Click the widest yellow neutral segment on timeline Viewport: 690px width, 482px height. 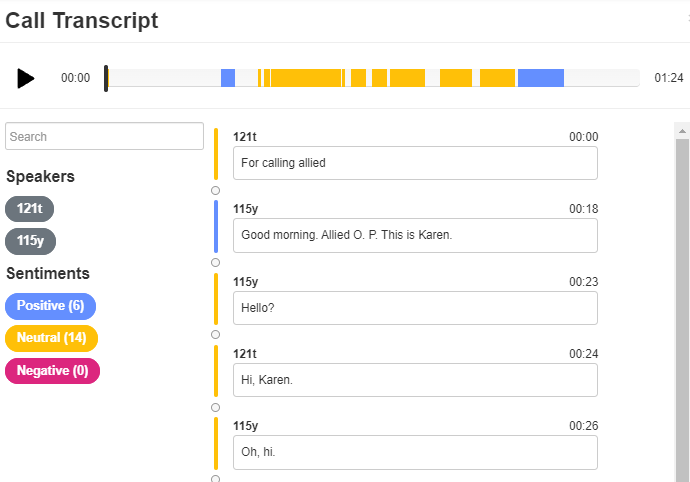[x=306, y=78]
